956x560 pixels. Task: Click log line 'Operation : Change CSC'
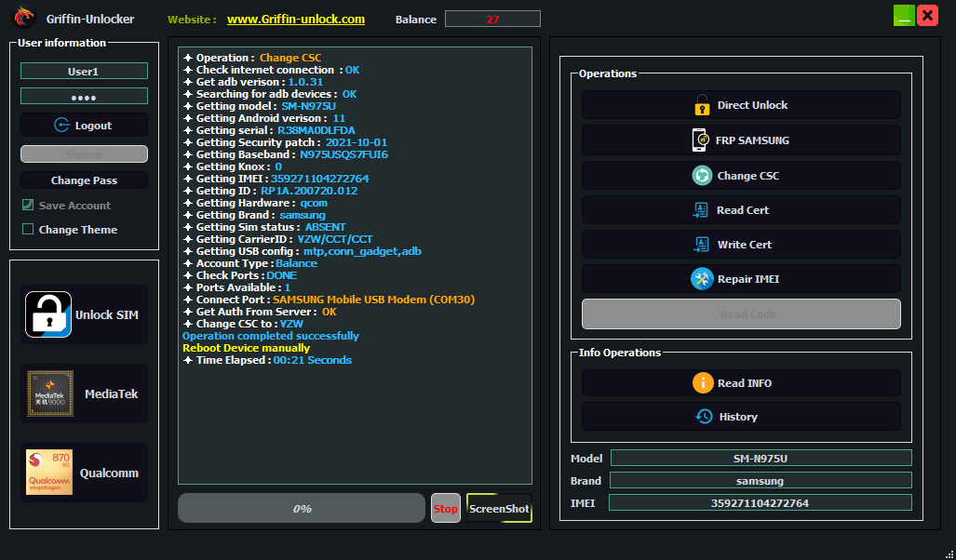(x=252, y=58)
